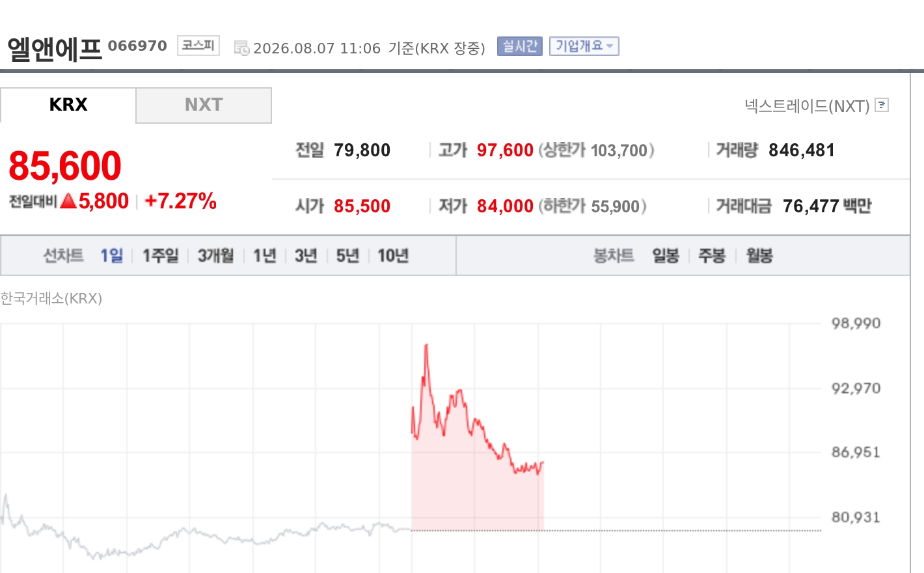
Task: Click the clock icon beside the timestamp
Action: point(241,48)
